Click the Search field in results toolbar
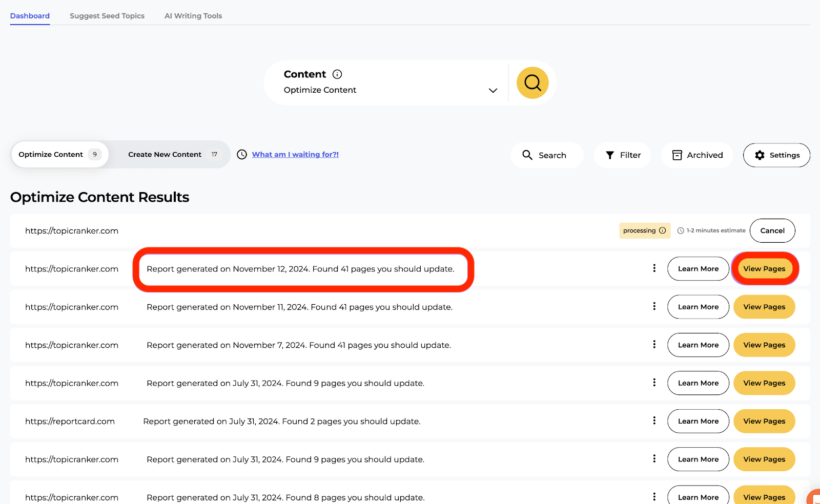This screenshot has width=820, height=504. coord(547,155)
